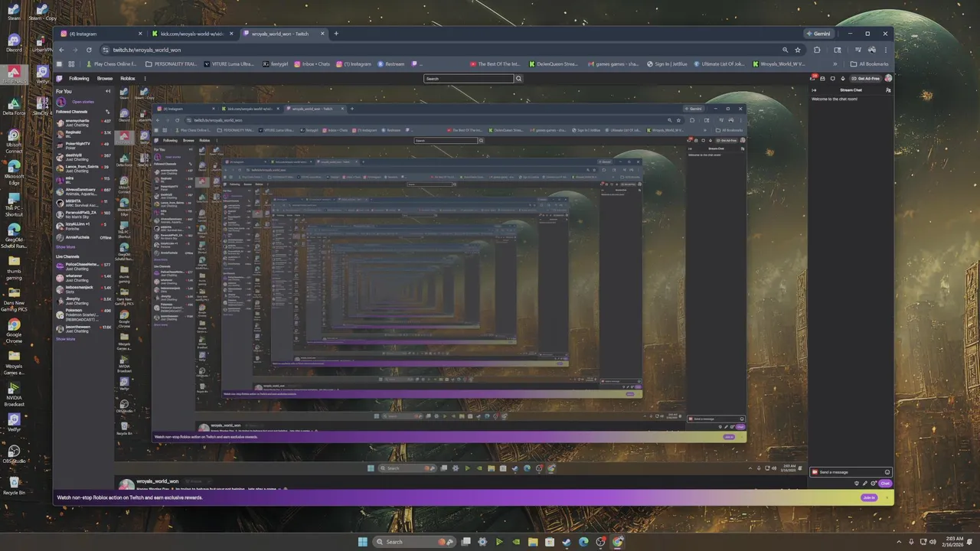This screenshot has width=980, height=551.
Task: Click Join In on the Roblox banner
Action: tap(869, 497)
